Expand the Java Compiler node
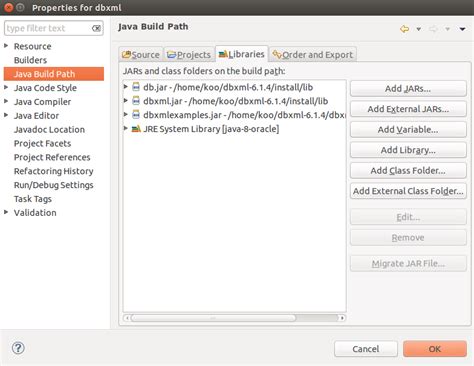The image size is (474, 366). [x=6, y=101]
